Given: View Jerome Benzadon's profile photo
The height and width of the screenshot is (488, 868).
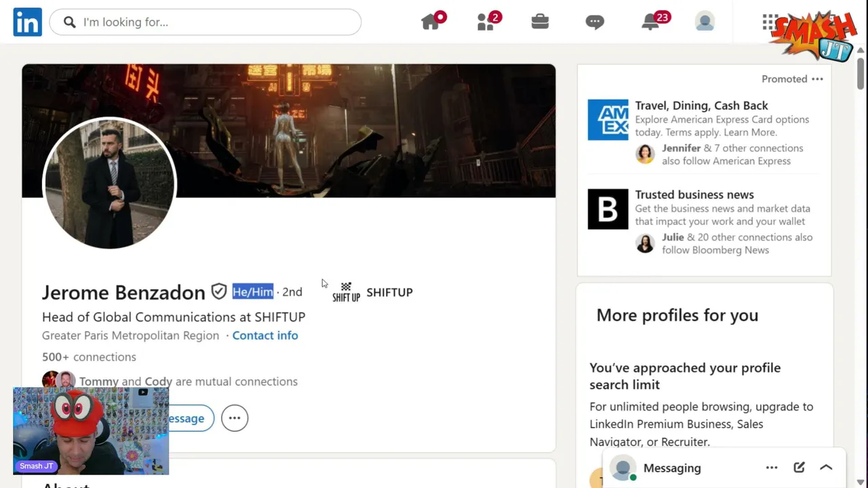Looking at the screenshot, I should coord(109,184).
